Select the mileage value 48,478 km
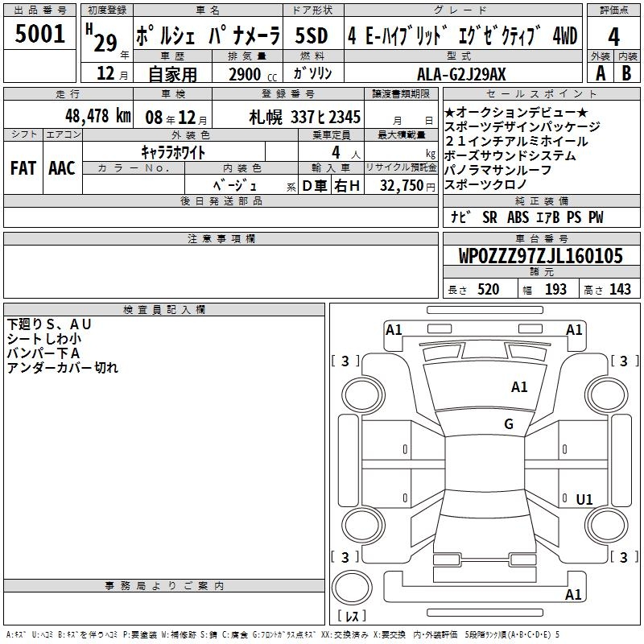 [x=97, y=115]
